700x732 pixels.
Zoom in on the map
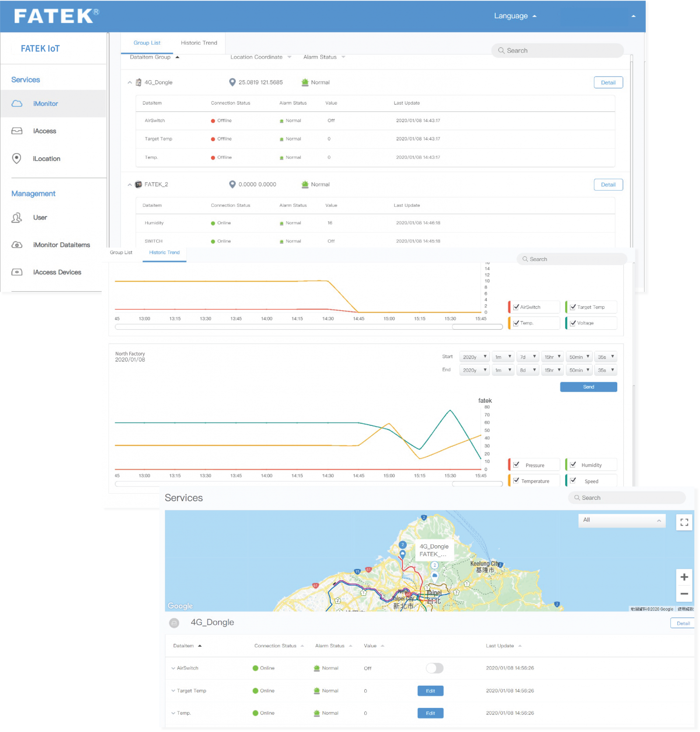684,577
